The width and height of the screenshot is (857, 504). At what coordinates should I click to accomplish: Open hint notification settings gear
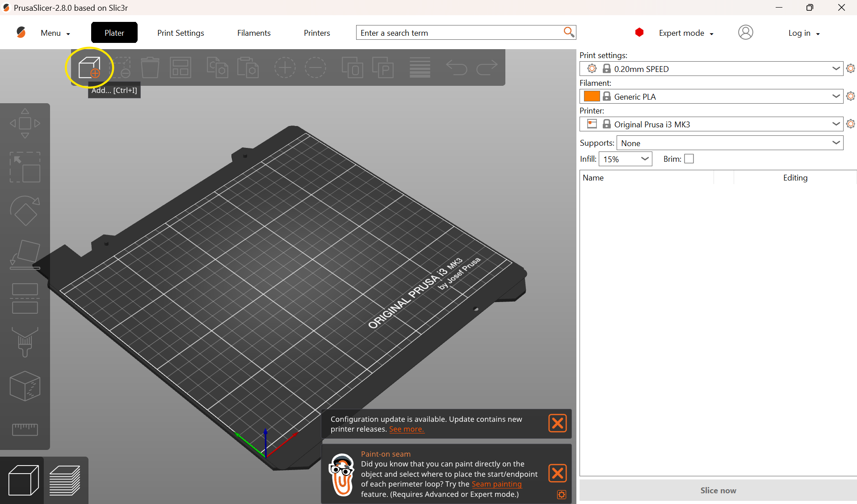[x=562, y=495]
